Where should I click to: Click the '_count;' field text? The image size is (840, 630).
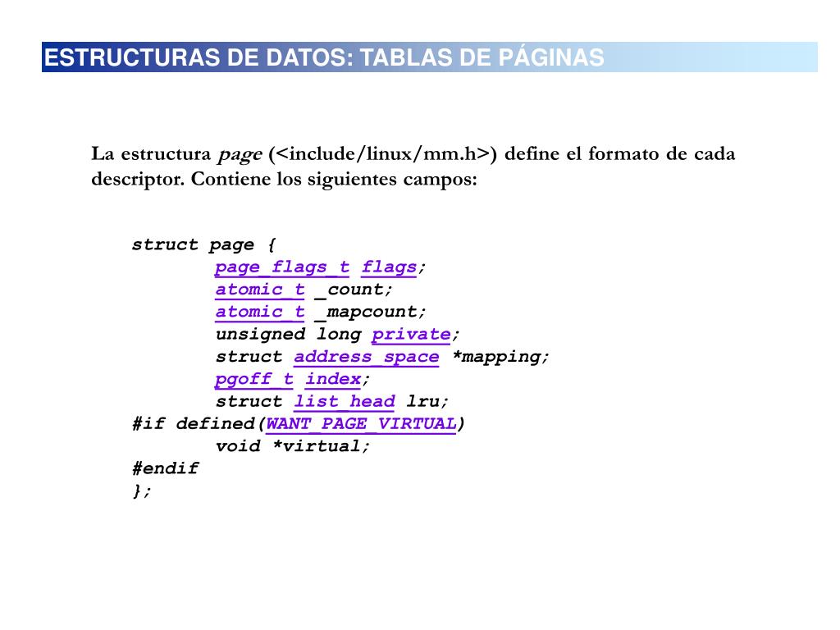[354, 290]
